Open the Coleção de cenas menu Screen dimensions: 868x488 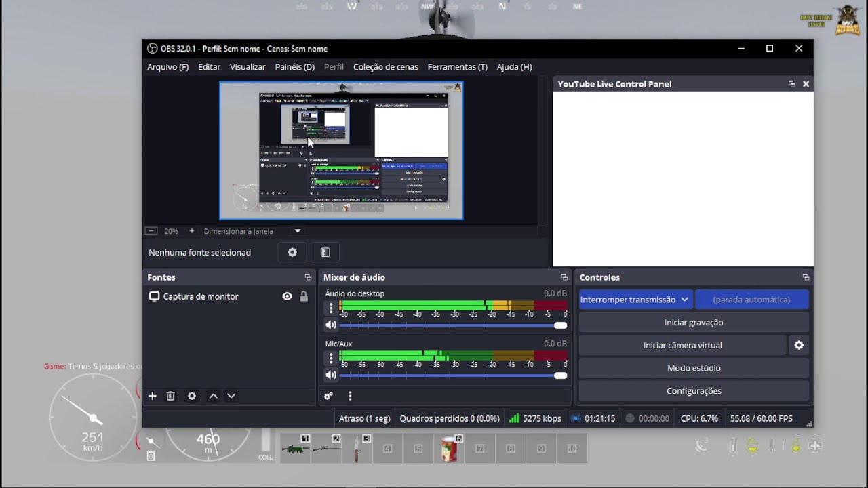(x=385, y=67)
